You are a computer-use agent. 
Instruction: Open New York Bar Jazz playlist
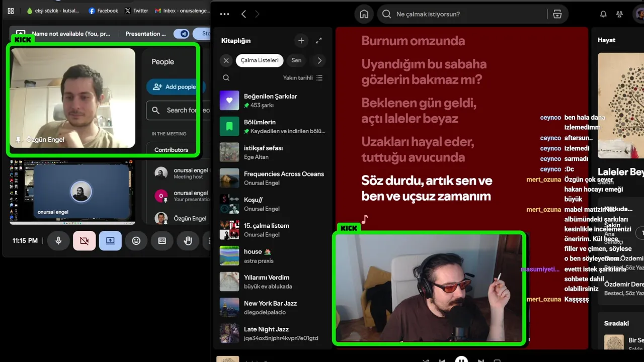pyautogui.click(x=274, y=308)
